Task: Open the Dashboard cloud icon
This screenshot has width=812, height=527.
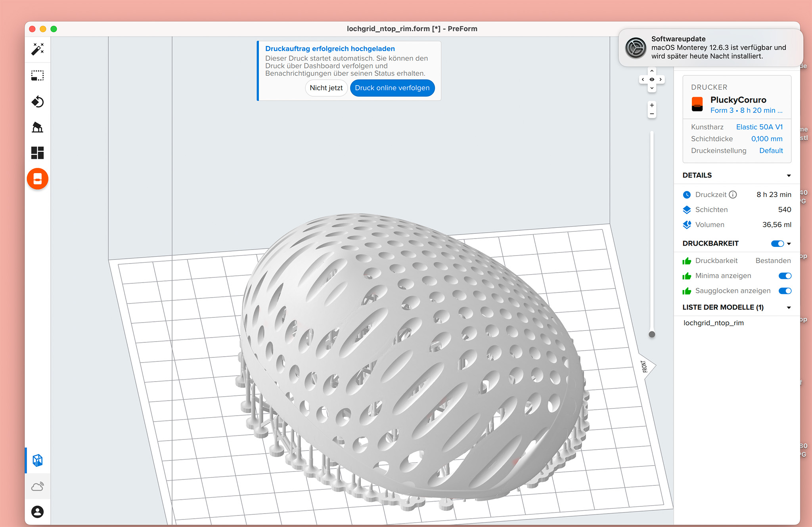Action: pos(38,486)
